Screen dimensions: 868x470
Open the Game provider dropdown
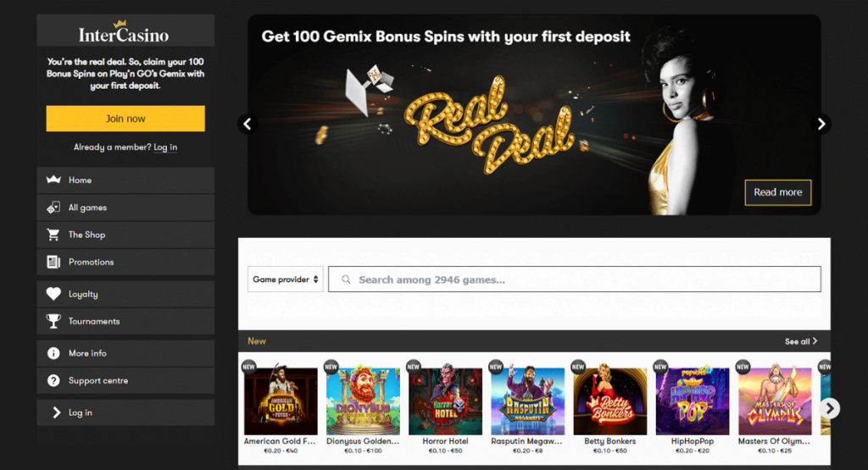click(x=285, y=279)
